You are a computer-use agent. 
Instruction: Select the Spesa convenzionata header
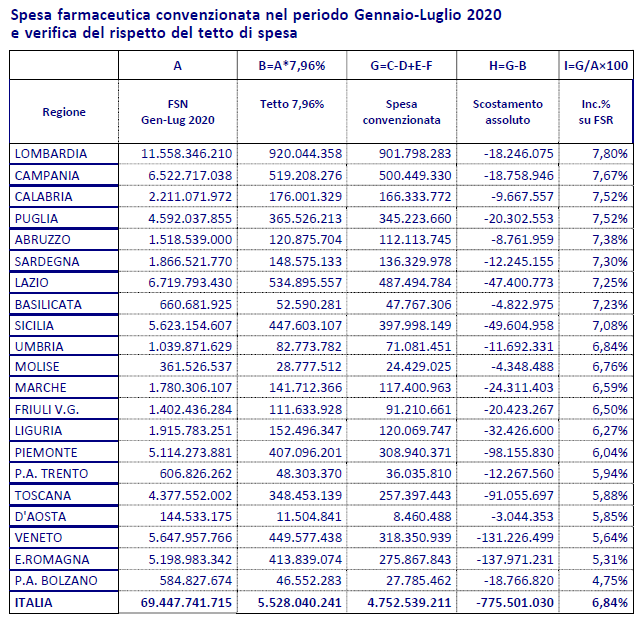coord(401,112)
